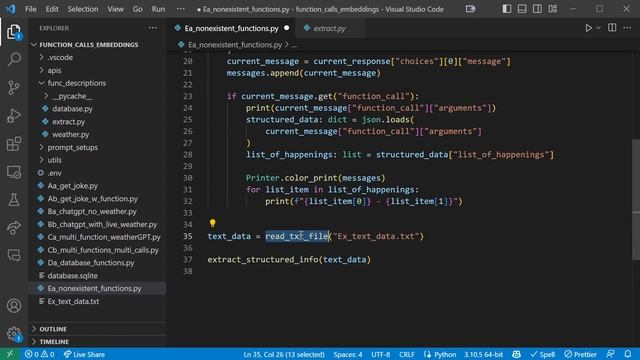Open the Extensions view
The image size is (640, 360).
(x=14, y=144)
